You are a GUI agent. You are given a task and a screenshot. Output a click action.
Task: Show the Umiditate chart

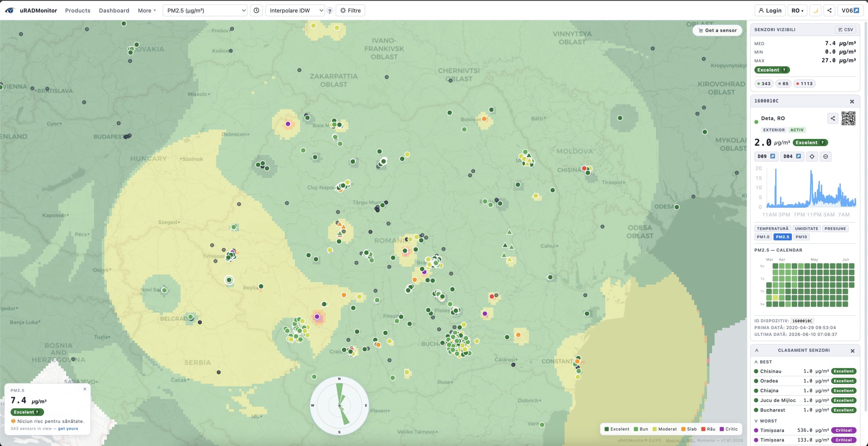coord(806,228)
